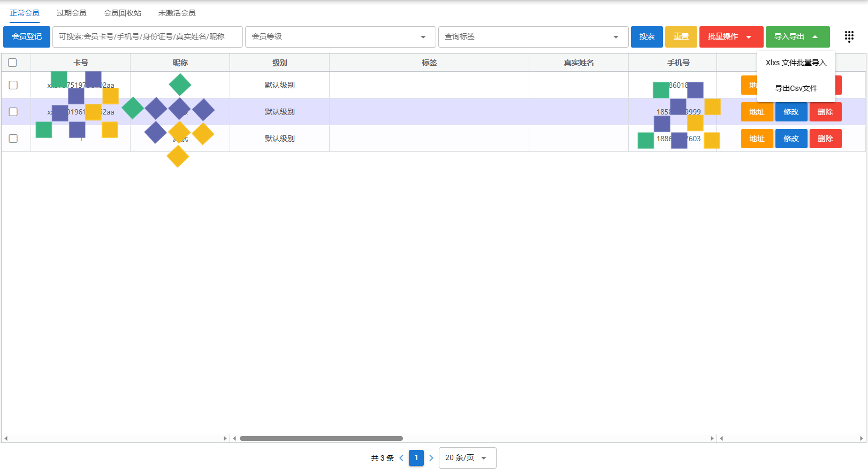Focus the member search input field
This screenshot has width=868, height=474.
(148, 37)
